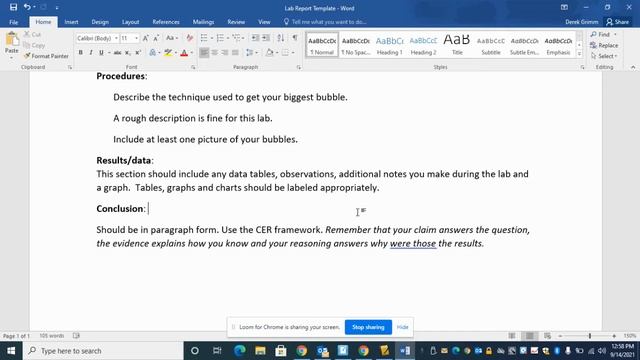
Task: Click the Decrease Indent icon
Action: coord(256,38)
